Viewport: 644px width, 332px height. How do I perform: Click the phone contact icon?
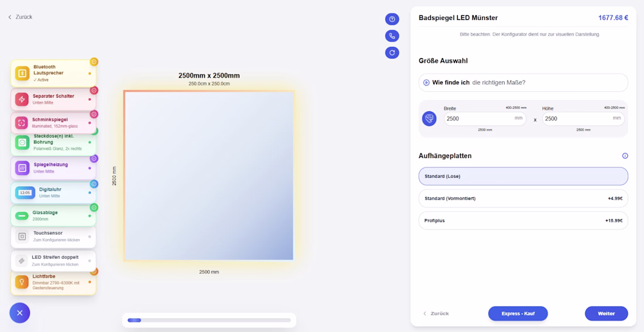point(392,36)
